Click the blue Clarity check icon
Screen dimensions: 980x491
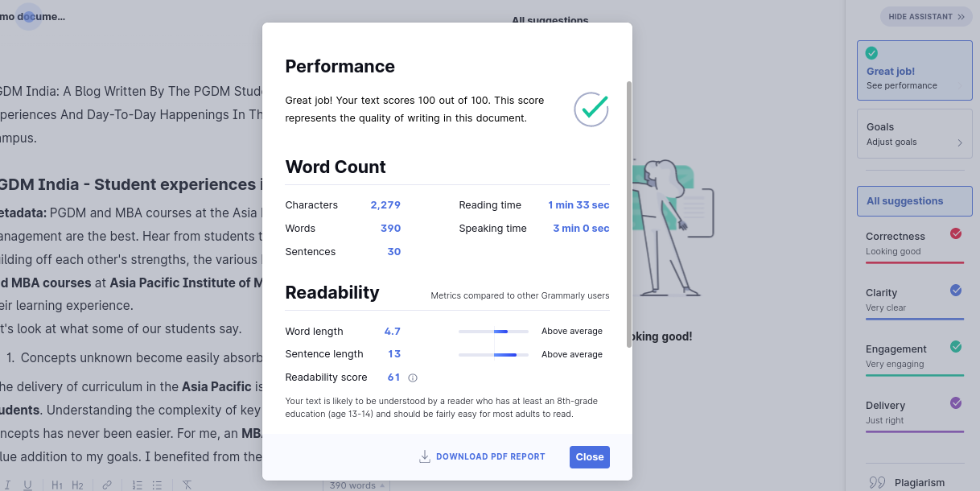coord(956,290)
